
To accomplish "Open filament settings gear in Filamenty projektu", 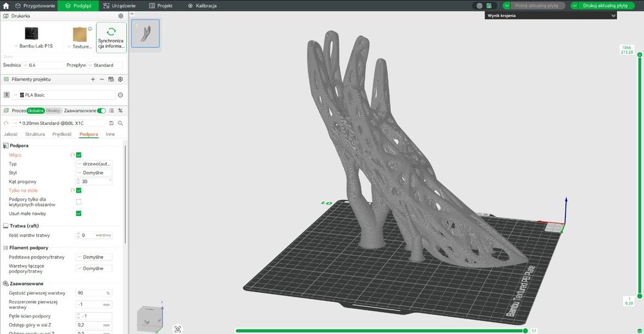I will 120,79.
